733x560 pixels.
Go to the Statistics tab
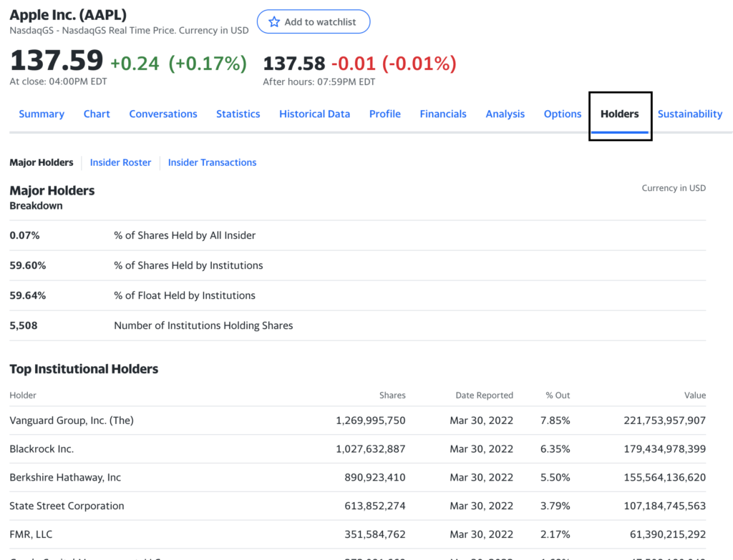point(238,114)
